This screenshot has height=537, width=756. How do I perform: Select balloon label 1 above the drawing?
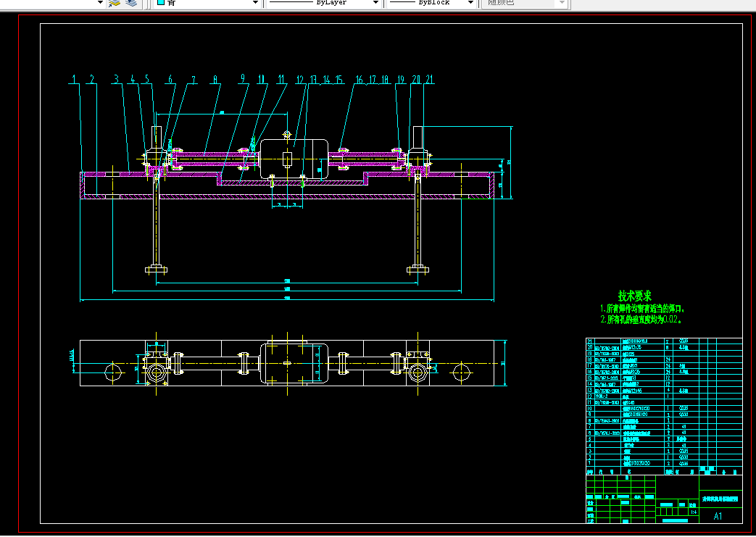click(x=74, y=79)
